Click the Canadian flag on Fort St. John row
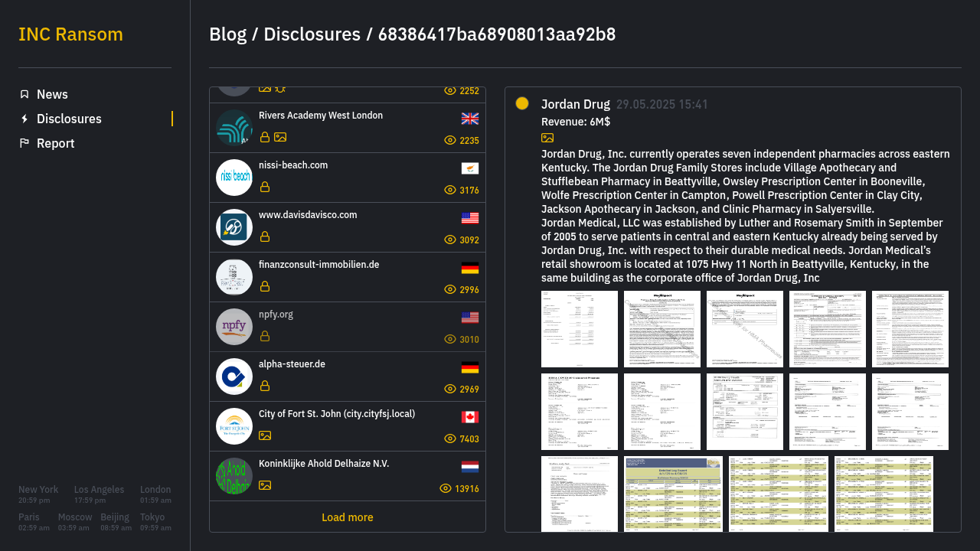The image size is (980, 551). pyautogui.click(x=470, y=417)
